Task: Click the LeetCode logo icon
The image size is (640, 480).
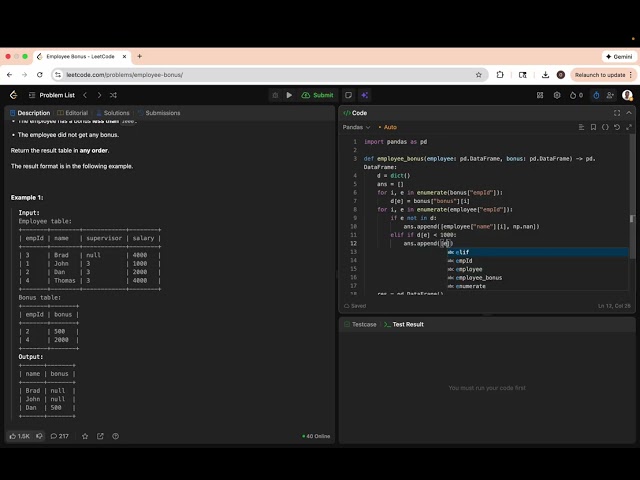Action: coord(13,95)
